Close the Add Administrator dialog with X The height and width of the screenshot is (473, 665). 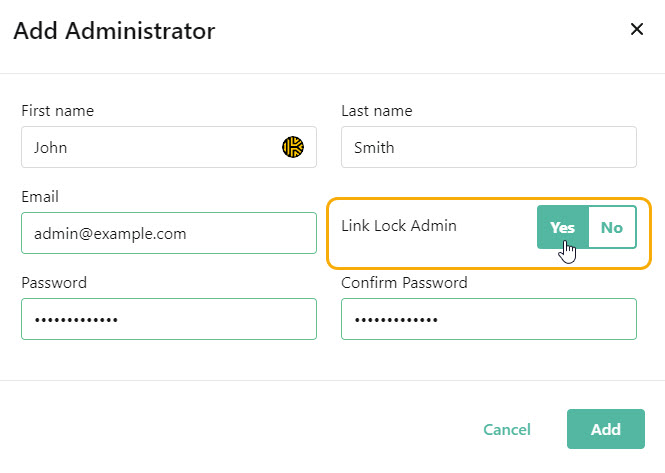point(637,29)
